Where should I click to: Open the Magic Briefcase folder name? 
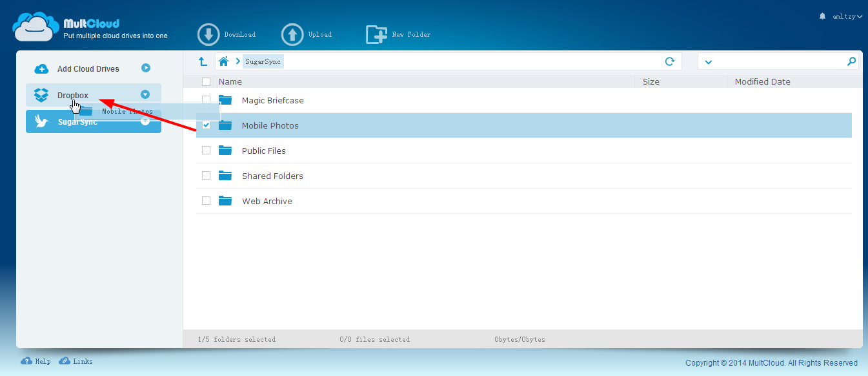[273, 100]
